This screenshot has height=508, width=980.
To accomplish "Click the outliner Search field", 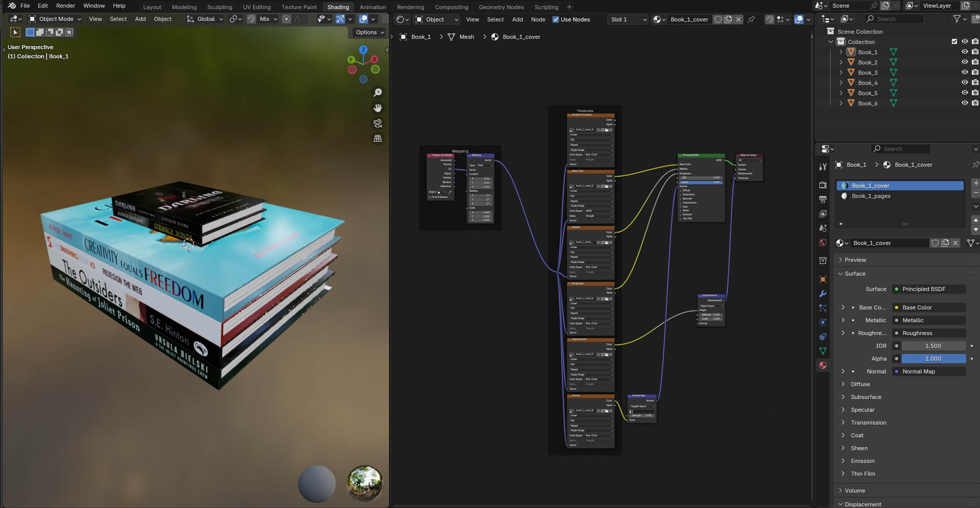I will point(894,19).
